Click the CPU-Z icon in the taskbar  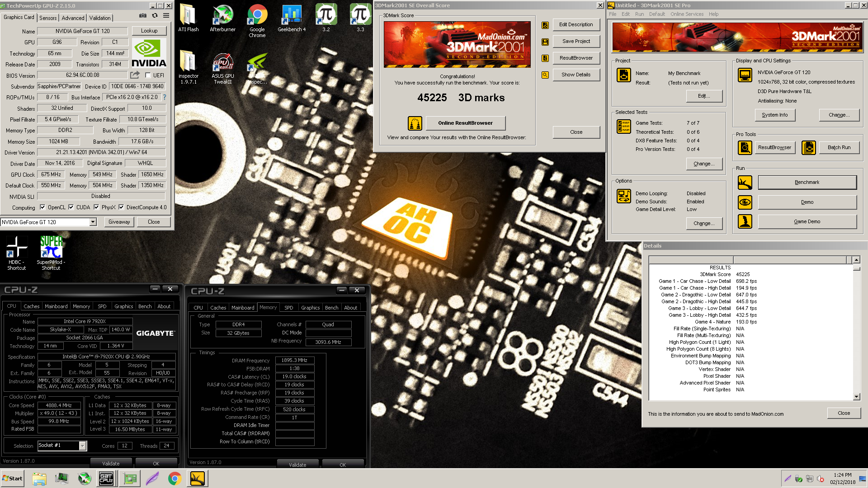(x=106, y=479)
